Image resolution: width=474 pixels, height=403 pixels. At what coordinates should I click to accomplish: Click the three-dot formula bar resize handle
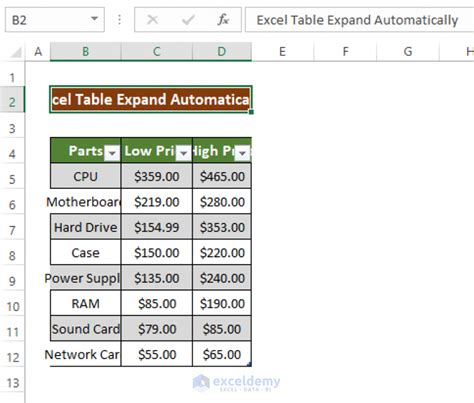click(x=119, y=20)
